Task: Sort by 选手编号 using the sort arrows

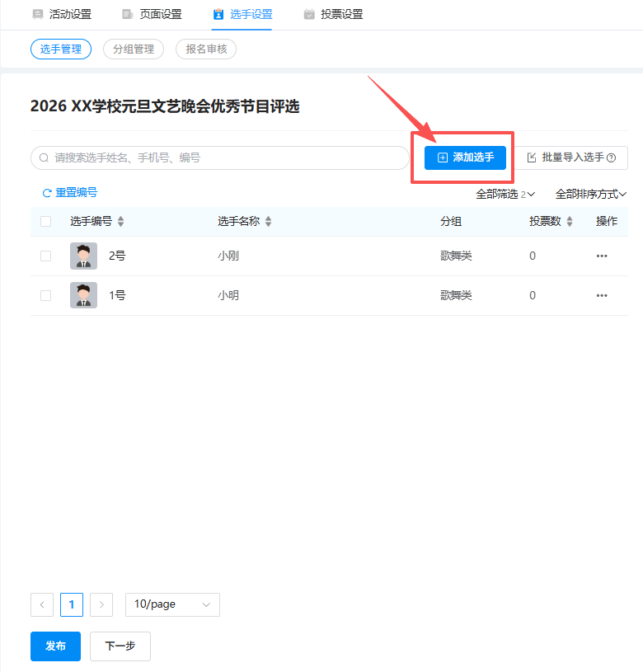Action: (121, 222)
